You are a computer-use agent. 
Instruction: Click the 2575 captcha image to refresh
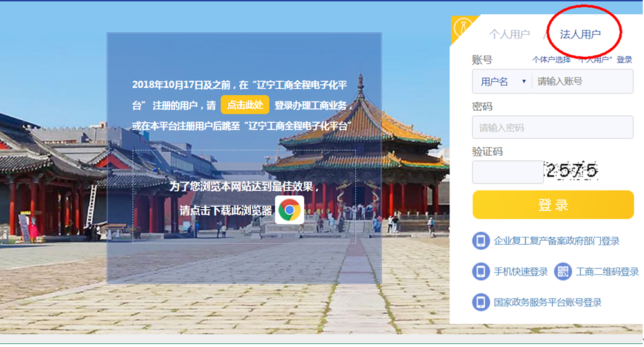point(572,171)
